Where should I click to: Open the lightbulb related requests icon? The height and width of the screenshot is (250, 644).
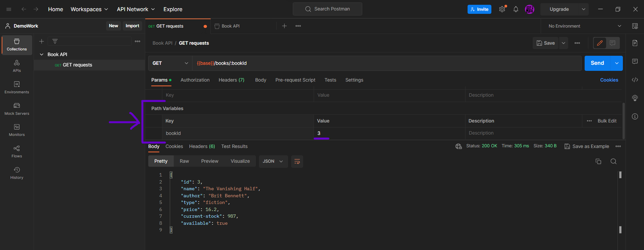tap(635, 98)
